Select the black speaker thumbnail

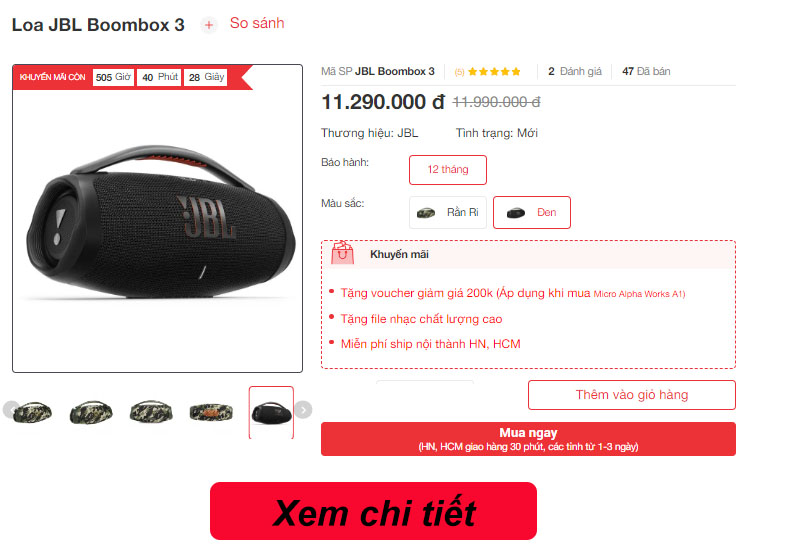pos(271,412)
